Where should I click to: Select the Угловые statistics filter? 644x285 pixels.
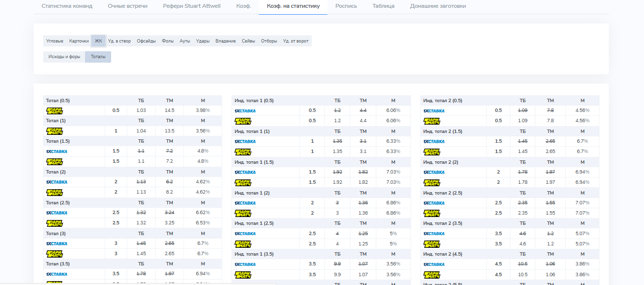[54, 41]
